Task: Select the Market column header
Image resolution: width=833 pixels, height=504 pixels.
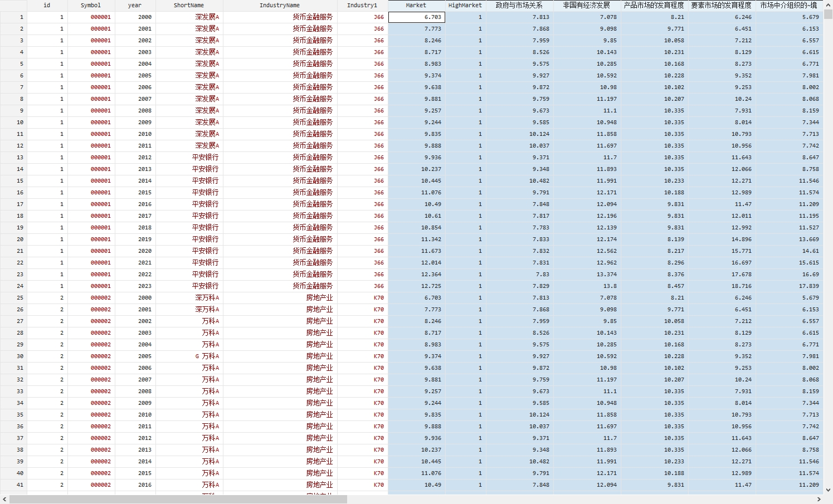Action: [x=416, y=6]
